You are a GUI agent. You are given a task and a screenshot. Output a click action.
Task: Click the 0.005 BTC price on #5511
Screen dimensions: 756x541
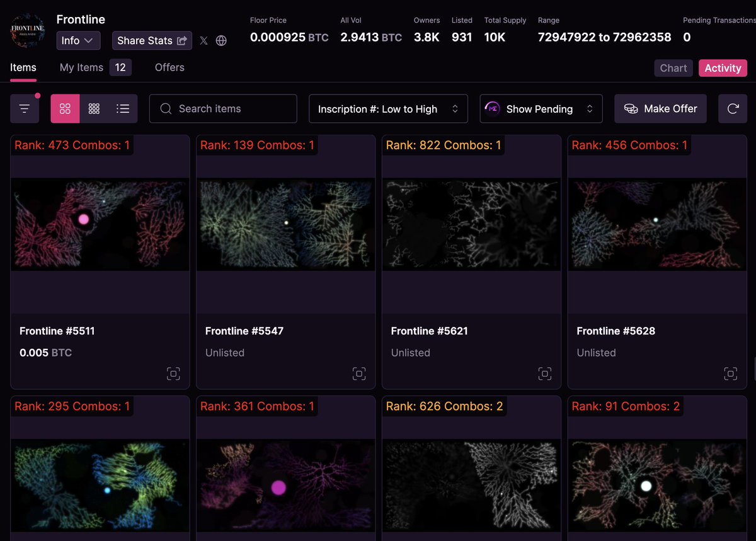coord(45,353)
